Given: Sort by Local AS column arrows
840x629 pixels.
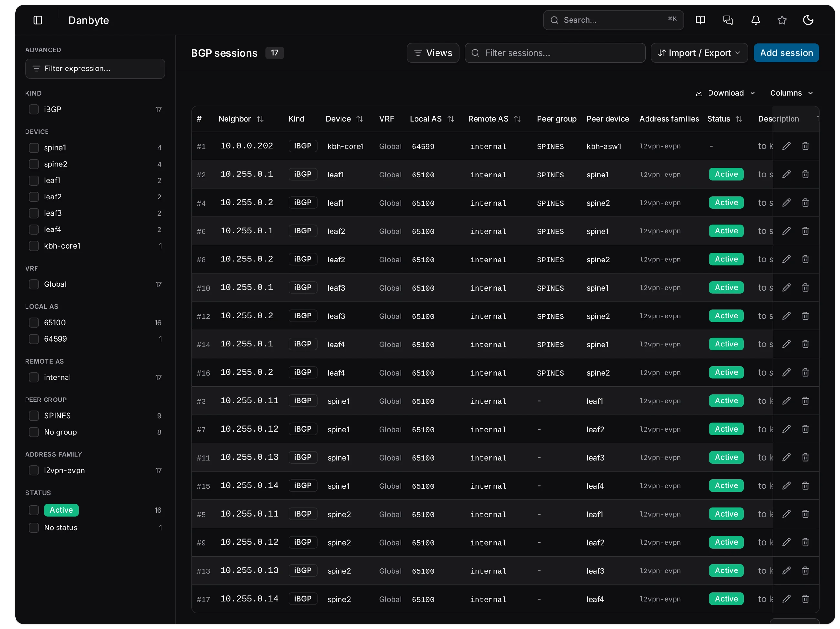Looking at the screenshot, I should (451, 119).
